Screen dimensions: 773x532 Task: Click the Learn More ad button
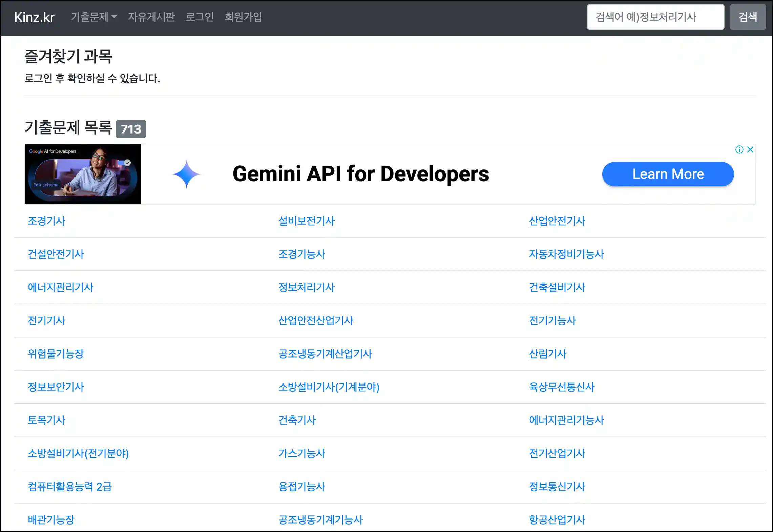[x=668, y=174]
